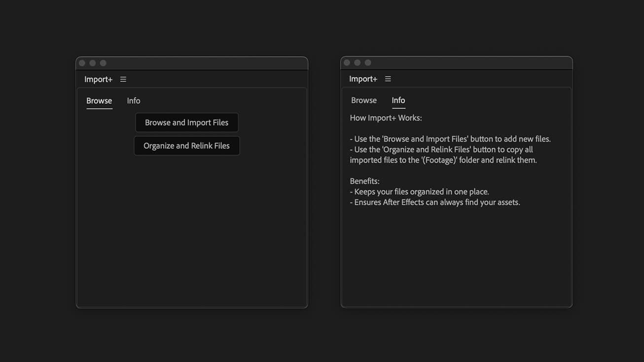Click the 'How Import+ Works:' heading text
The width and height of the screenshot is (644, 362).
pyautogui.click(x=386, y=117)
